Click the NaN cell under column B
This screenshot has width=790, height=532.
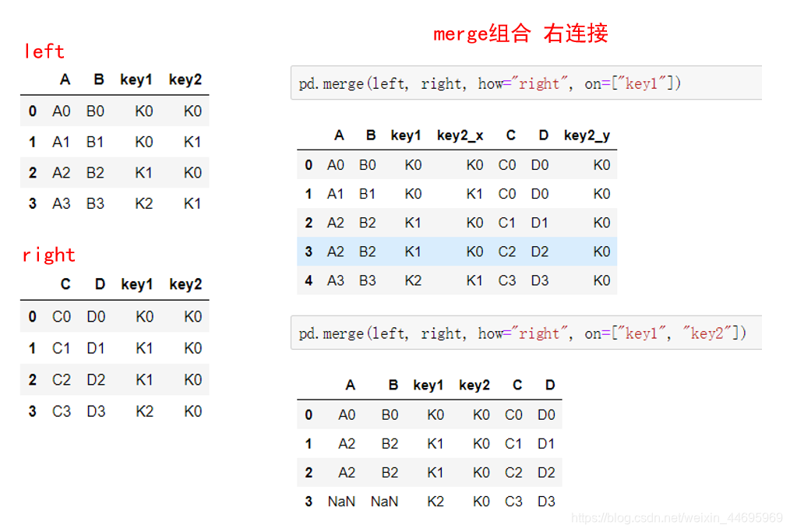pos(384,502)
